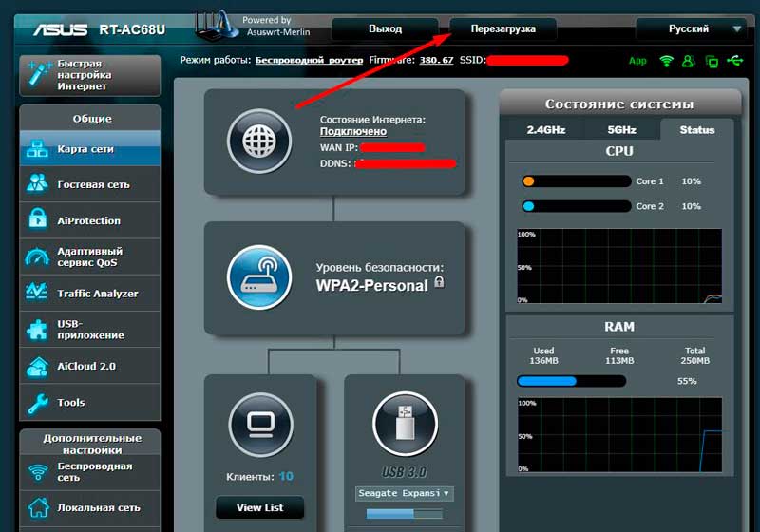
Task: Click the ASUS logo
Action: [60, 30]
